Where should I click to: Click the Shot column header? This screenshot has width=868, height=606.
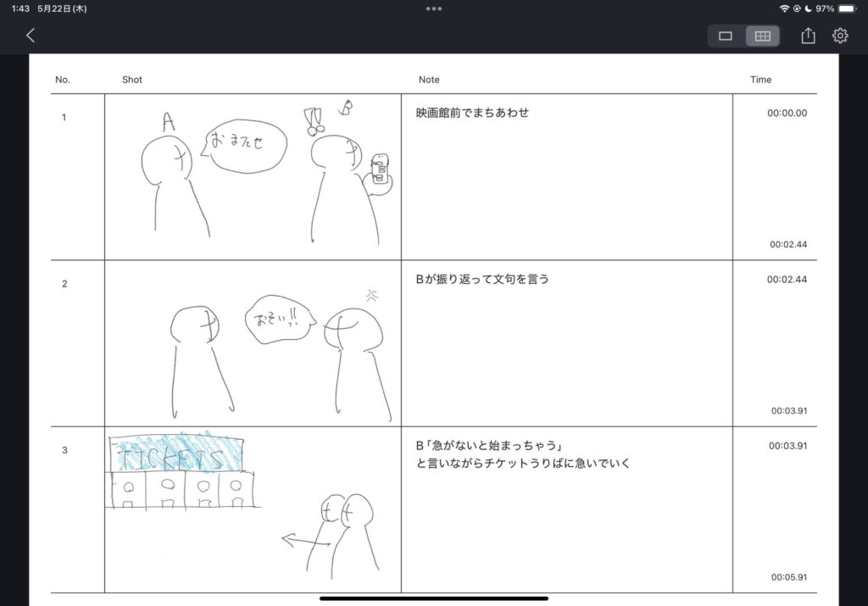[x=131, y=80]
